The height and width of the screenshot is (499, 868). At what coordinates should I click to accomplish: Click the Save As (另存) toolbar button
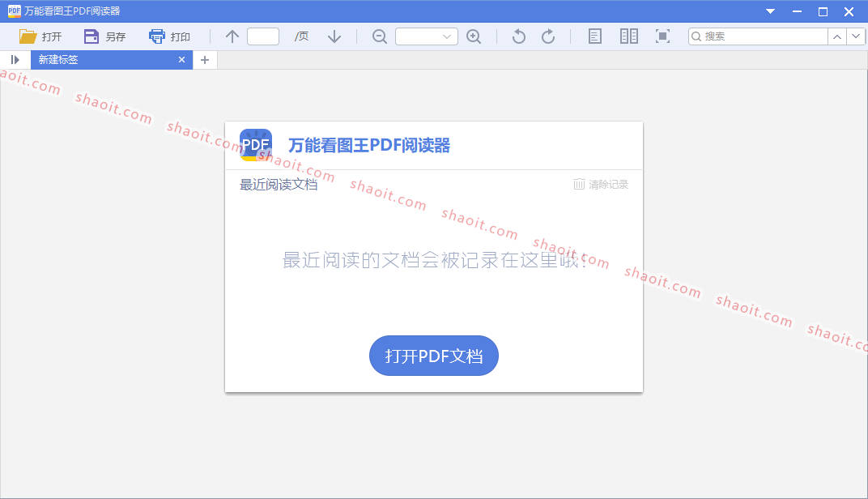click(104, 36)
